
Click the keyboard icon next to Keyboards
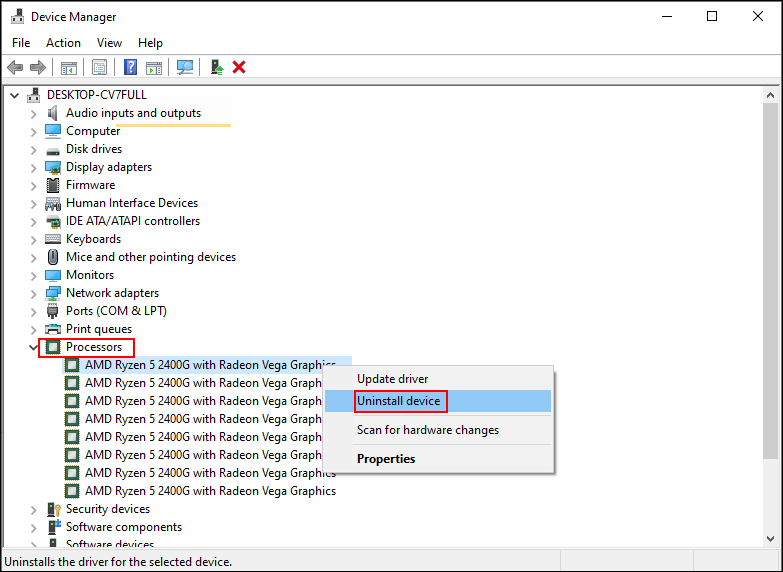pyautogui.click(x=52, y=239)
